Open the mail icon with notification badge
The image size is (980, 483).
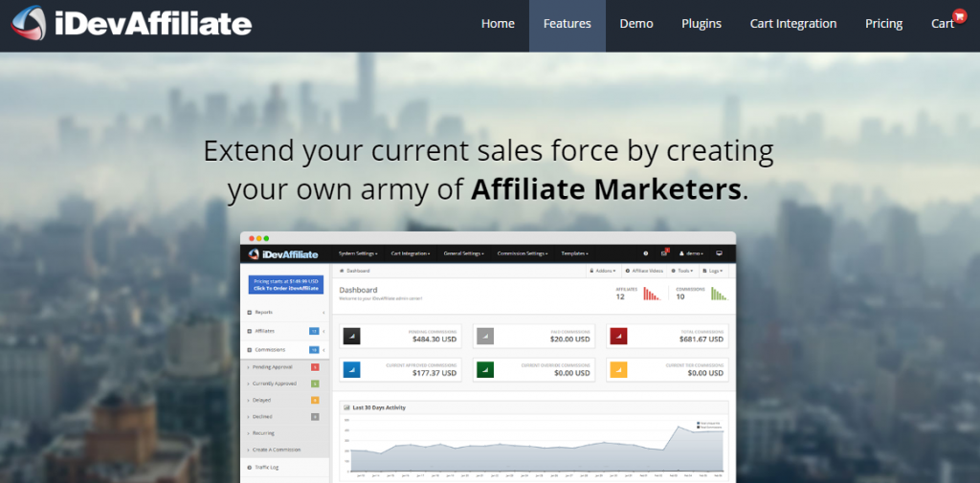[x=664, y=253]
